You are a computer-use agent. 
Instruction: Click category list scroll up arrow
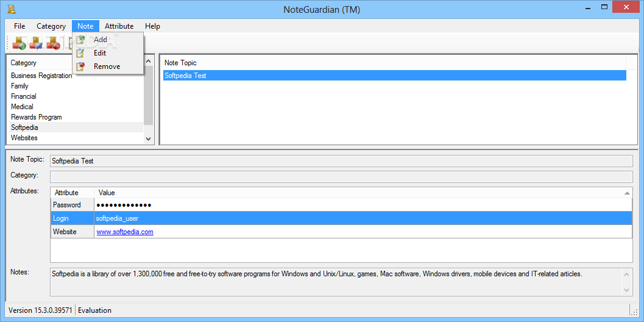(149, 61)
